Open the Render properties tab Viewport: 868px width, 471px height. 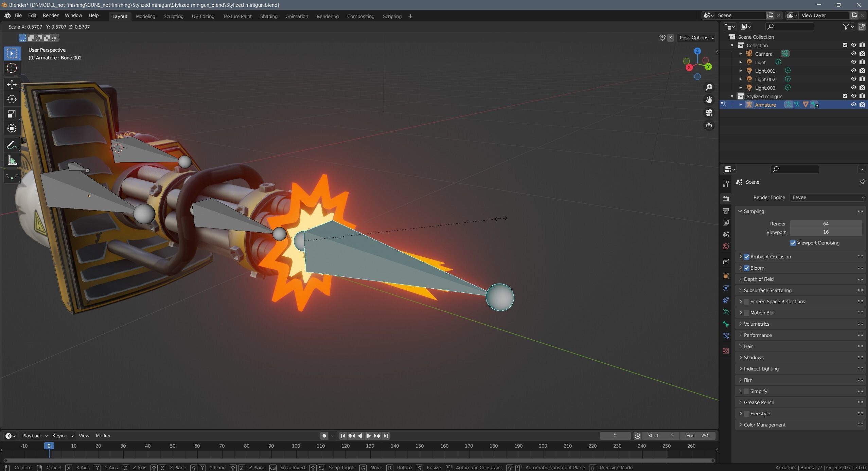[726, 199]
